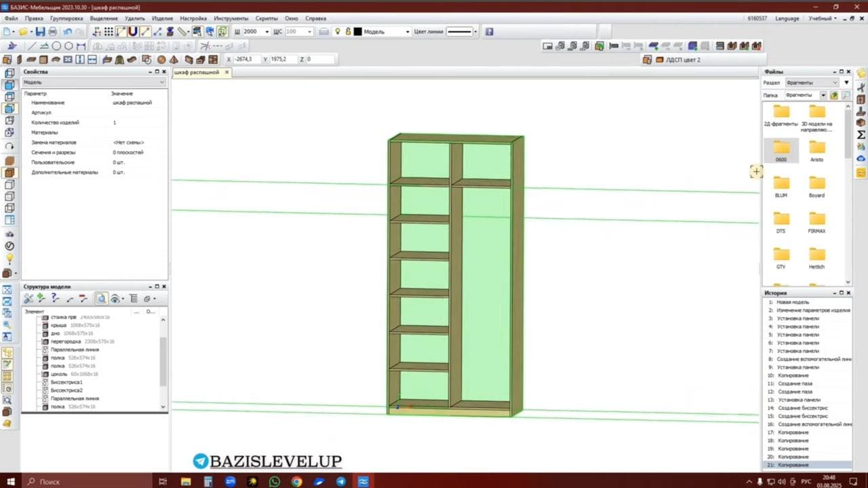
Task: Select Биссектриса1 item in model tree
Action: 66,382
